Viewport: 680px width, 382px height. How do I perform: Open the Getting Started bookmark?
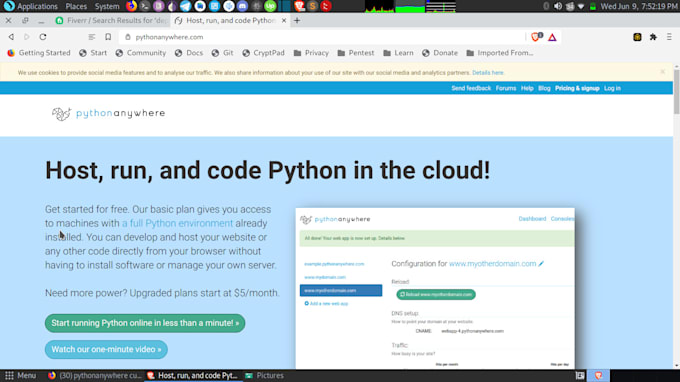click(39, 53)
